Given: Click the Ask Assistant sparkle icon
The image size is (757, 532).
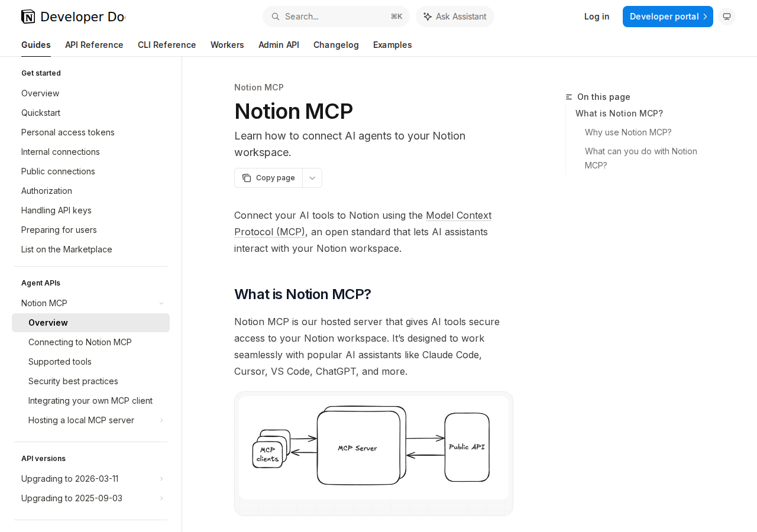Looking at the screenshot, I should (428, 17).
